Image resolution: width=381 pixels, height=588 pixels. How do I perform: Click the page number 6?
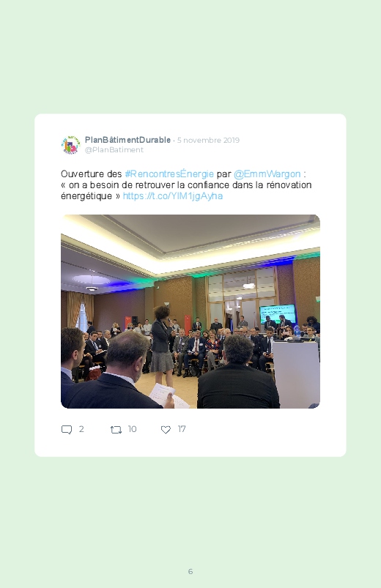190,571
